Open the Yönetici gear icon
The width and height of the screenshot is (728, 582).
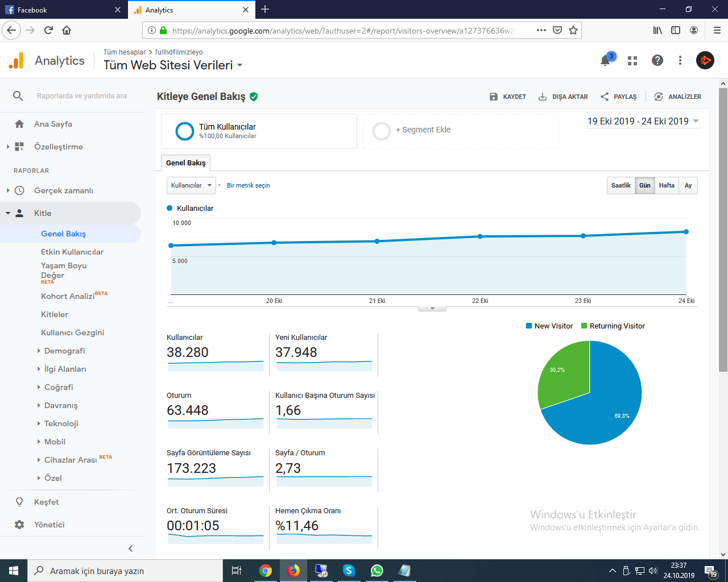pyautogui.click(x=19, y=525)
